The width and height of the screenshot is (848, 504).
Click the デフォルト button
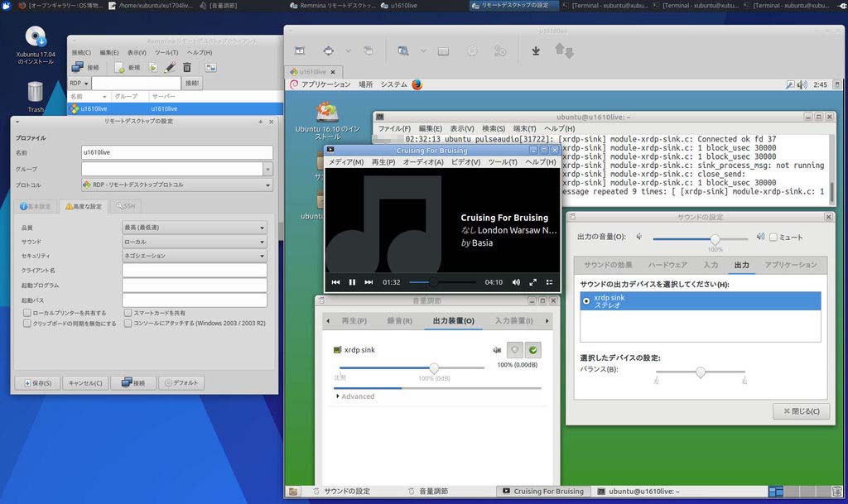[x=181, y=383]
